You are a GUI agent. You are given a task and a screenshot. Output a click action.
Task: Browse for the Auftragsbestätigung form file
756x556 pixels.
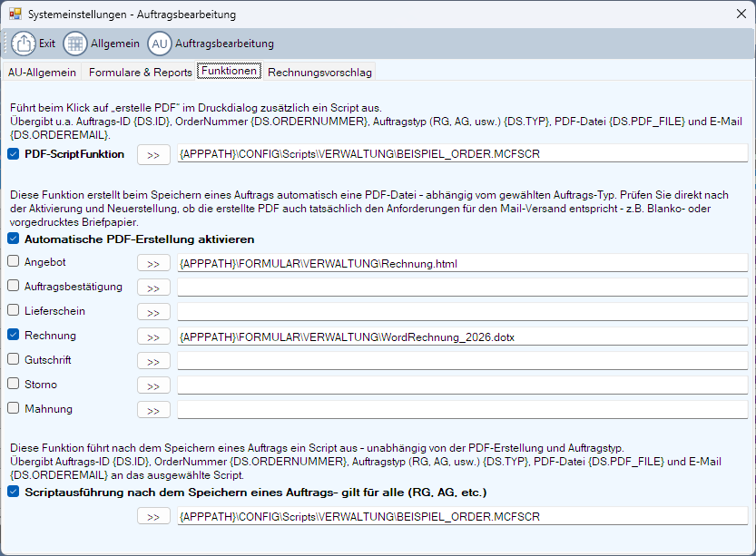pyautogui.click(x=153, y=288)
